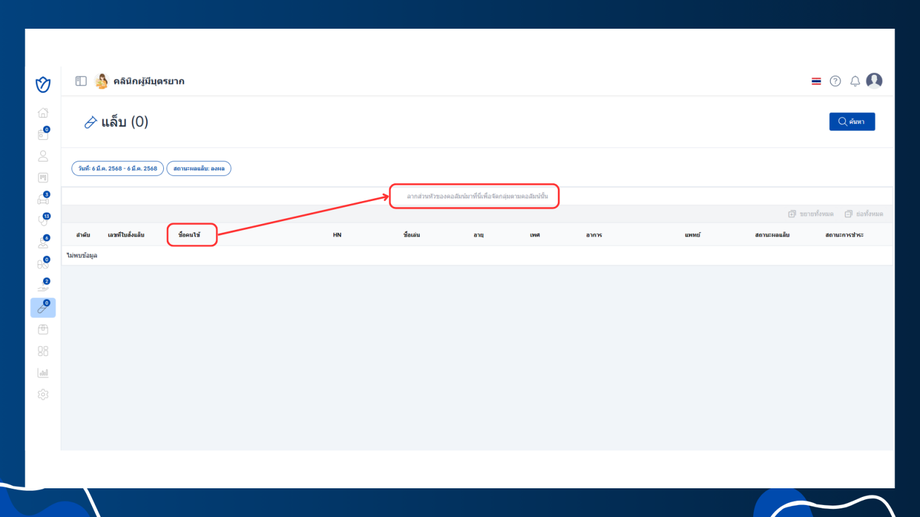Collapse all groups button
Viewport: 920px width, 517px height.
coord(863,214)
